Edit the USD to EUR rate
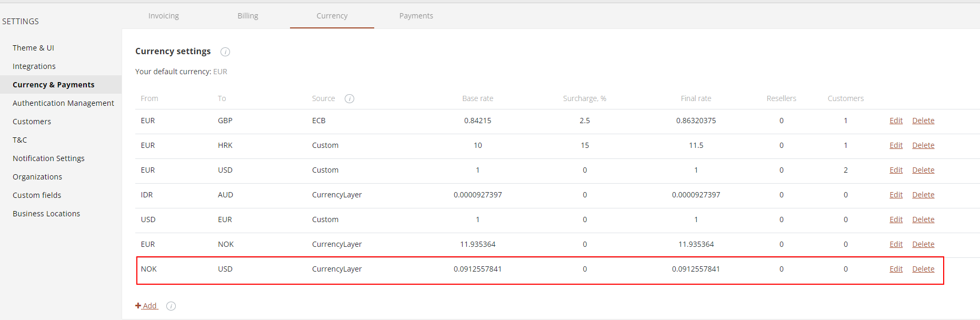Screen dimensions: 980x320 pyautogui.click(x=896, y=219)
